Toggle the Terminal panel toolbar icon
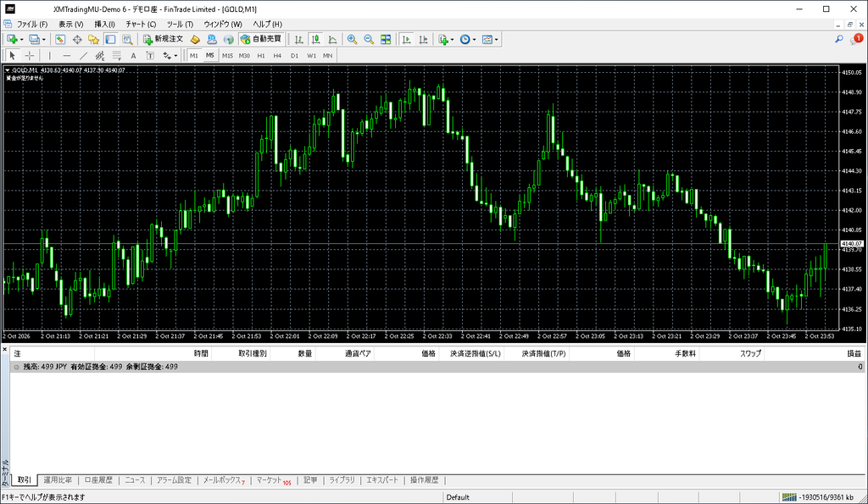The image size is (868, 504). [111, 39]
